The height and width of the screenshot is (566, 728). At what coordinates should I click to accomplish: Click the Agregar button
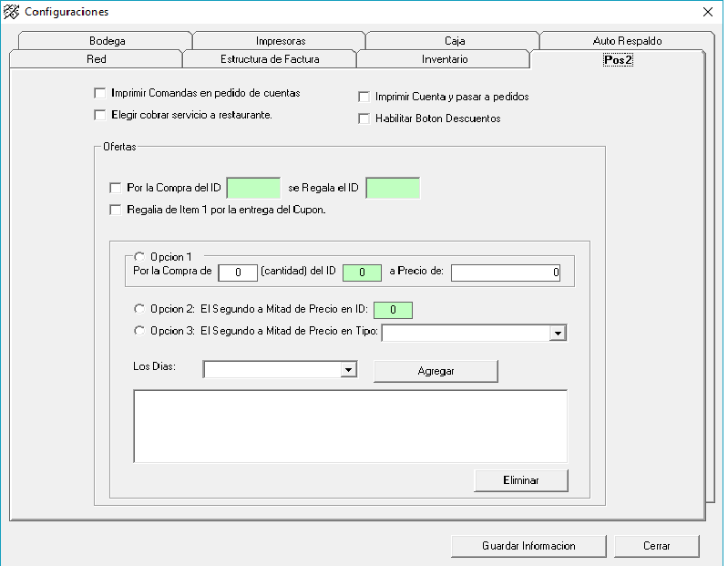(436, 371)
